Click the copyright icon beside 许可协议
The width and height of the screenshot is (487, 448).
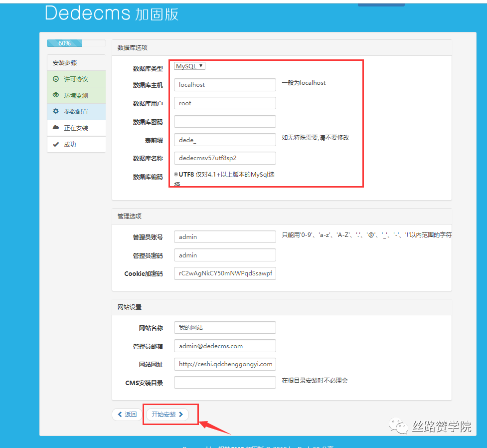point(56,79)
